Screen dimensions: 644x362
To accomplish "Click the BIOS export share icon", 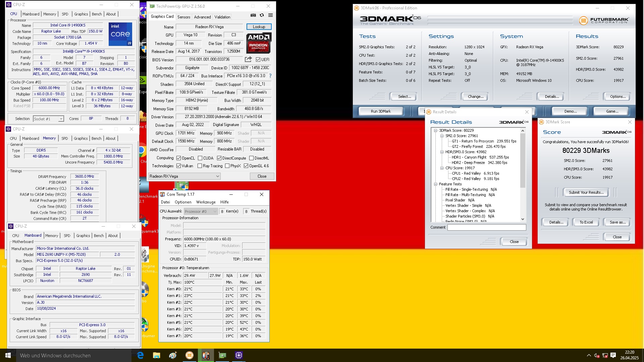I will tap(248, 59).
